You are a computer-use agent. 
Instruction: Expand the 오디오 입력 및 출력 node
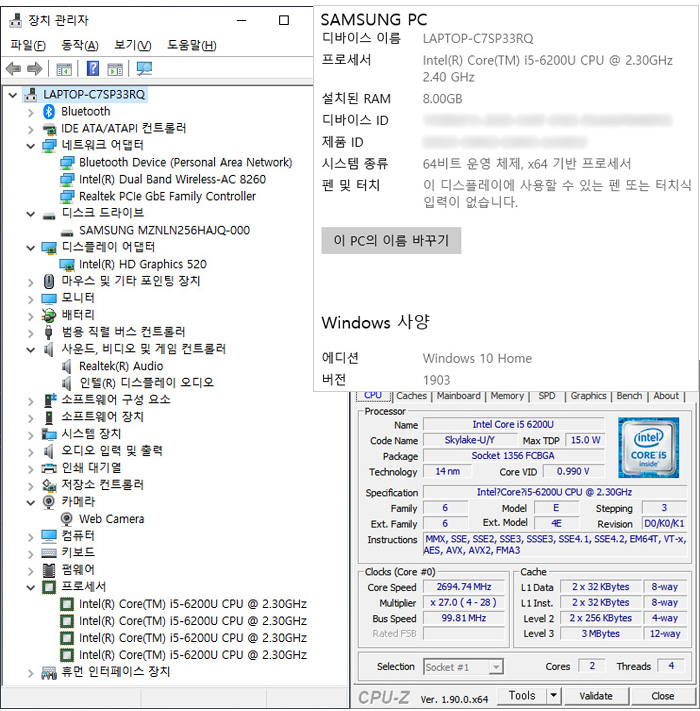[x=30, y=452]
